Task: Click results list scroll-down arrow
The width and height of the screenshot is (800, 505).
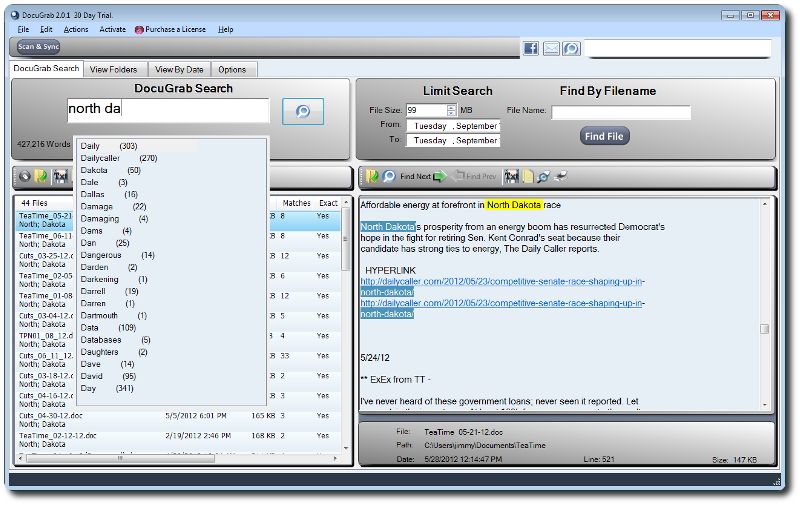Action: pos(346,448)
